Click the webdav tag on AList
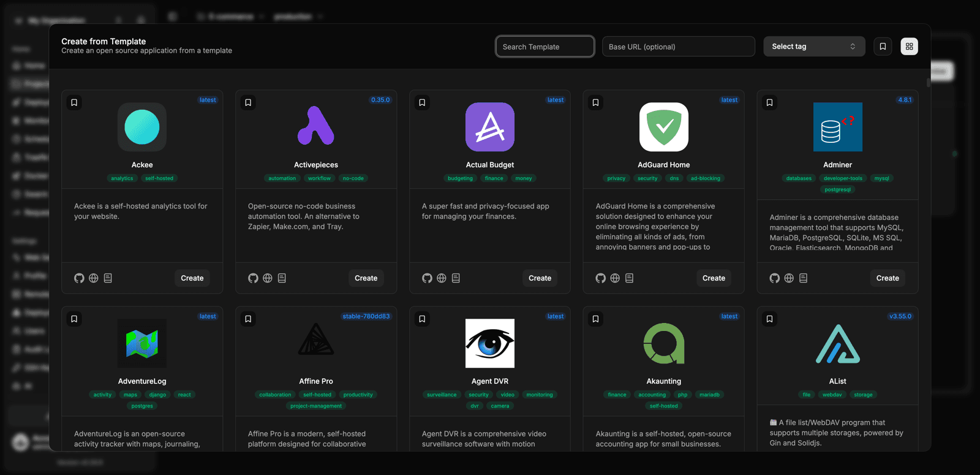This screenshot has height=475, width=980. (832, 395)
